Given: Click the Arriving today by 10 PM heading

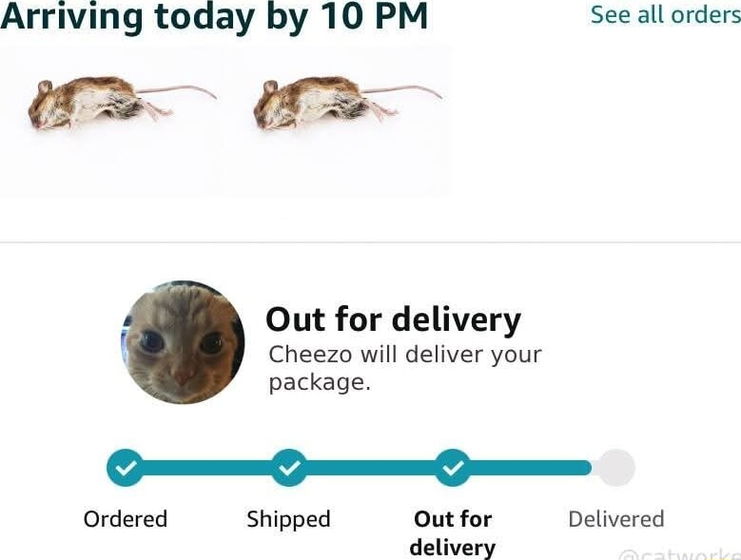Looking at the screenshot, I should click(x=214, y=17).
